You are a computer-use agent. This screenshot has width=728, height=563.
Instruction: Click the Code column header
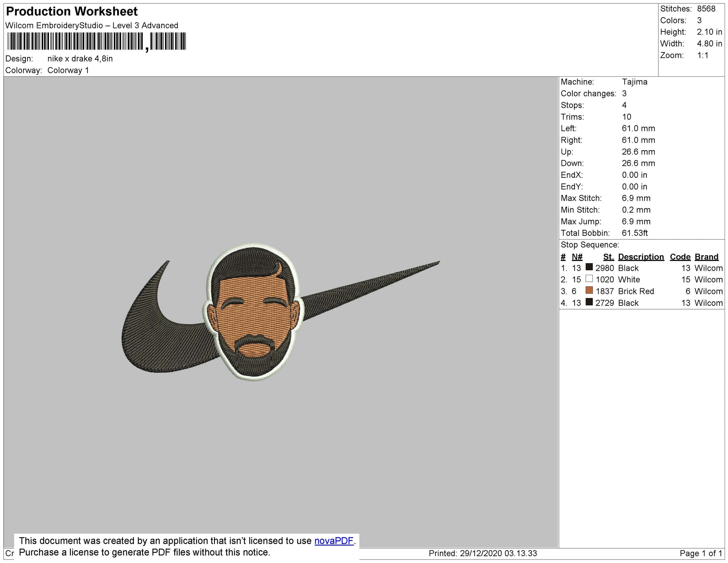(680, 257)
